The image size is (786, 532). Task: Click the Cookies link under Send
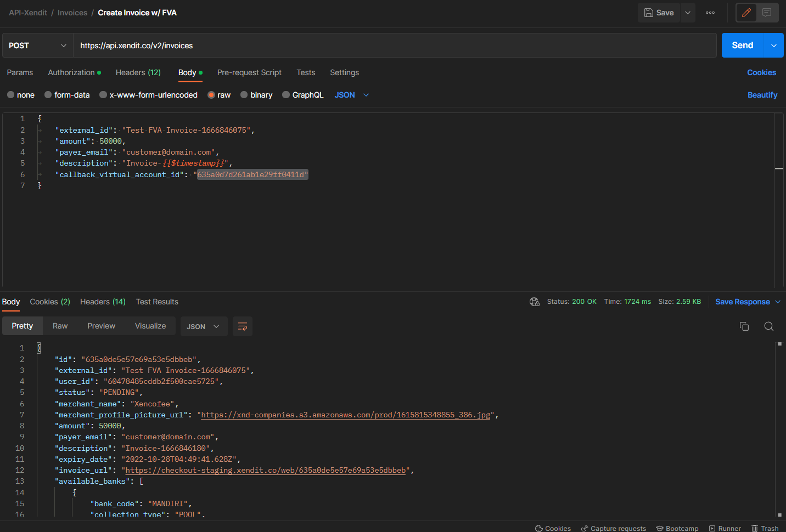[761, 72]
